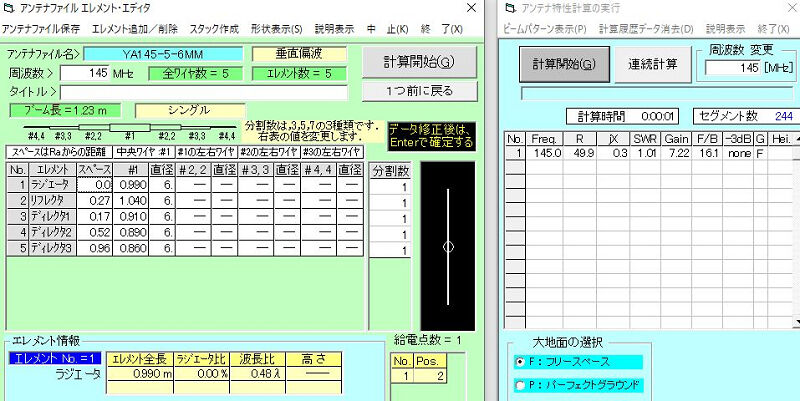Screen dimensions: 800x401
Task: Click the #2の左右ワイヤ header label
Action: point(268,152)
